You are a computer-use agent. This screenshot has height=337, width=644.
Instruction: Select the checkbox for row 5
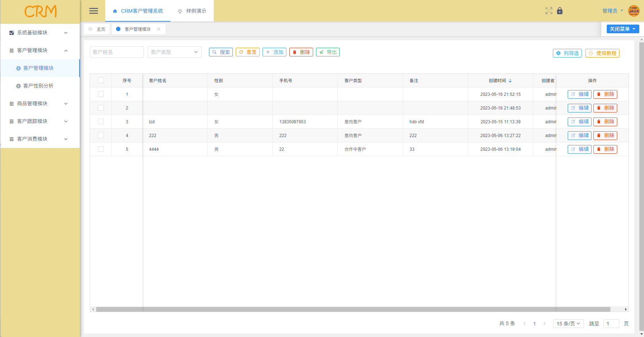coord(101,149)
